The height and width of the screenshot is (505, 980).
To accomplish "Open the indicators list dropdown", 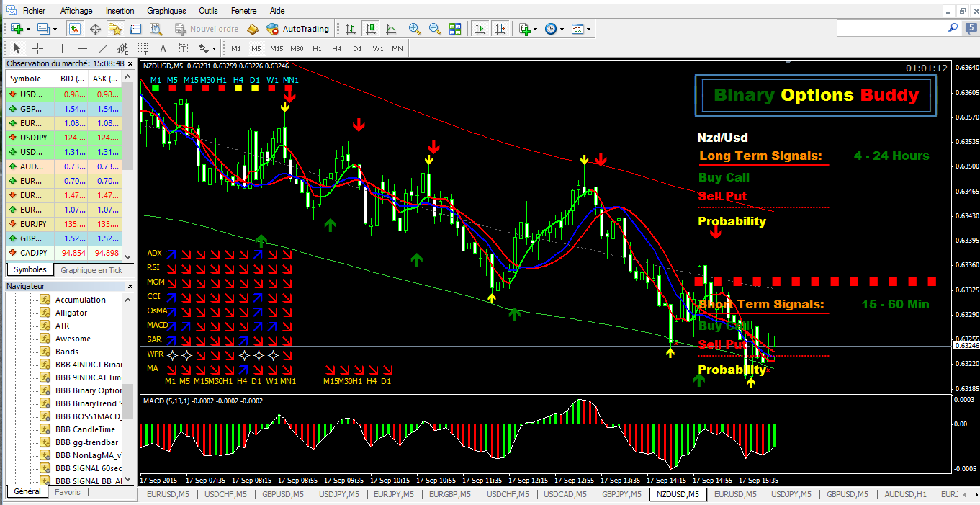I will pyautogui.click(x=533, y=29).
